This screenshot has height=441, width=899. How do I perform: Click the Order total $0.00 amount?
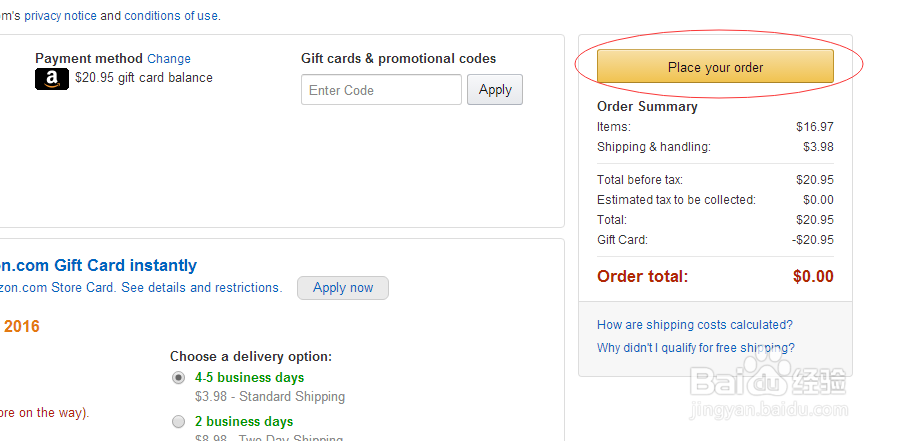click(x=812, y=277)
